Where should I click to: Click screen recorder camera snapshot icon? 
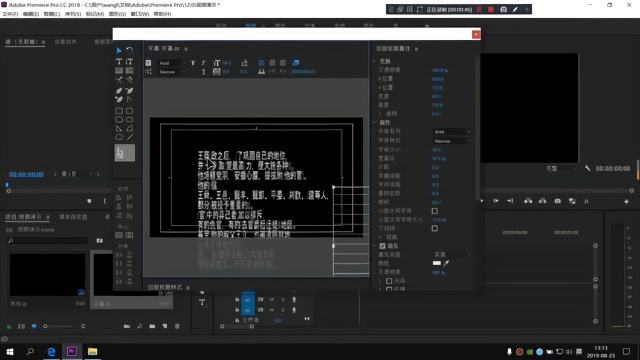coord(504,9)
